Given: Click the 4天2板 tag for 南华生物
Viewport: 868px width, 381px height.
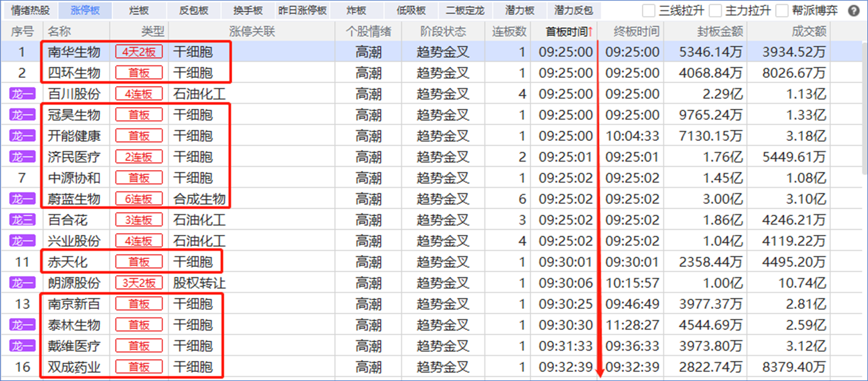Looking at the screenshot, I should click(x=139, y=52).
